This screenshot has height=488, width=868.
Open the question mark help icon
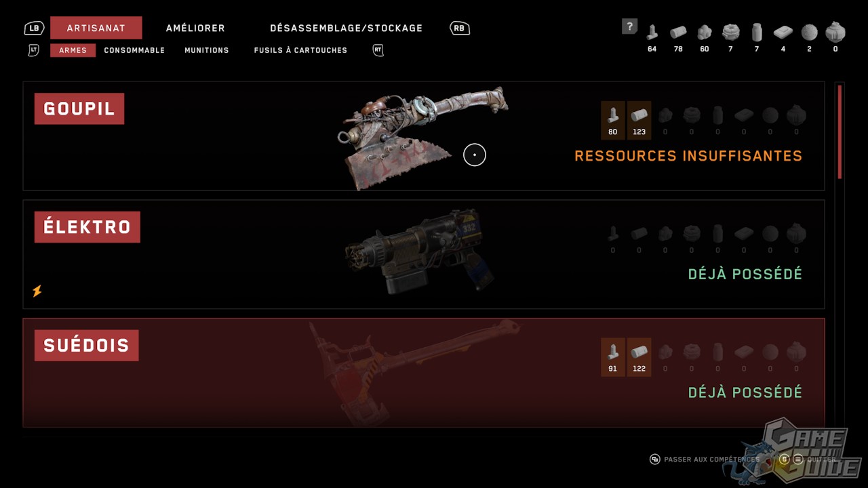(x=630, y=26)
